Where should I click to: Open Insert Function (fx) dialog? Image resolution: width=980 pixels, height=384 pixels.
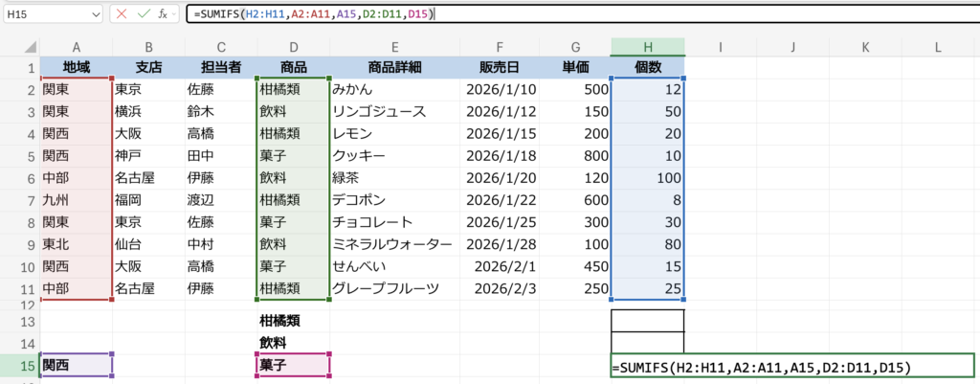click(x=164, y=14)
